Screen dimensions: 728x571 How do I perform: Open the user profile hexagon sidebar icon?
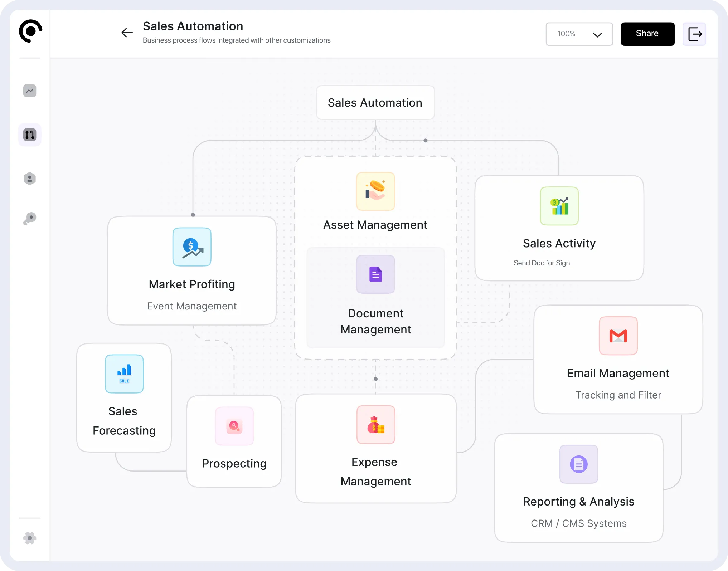(x=30, y=179)
